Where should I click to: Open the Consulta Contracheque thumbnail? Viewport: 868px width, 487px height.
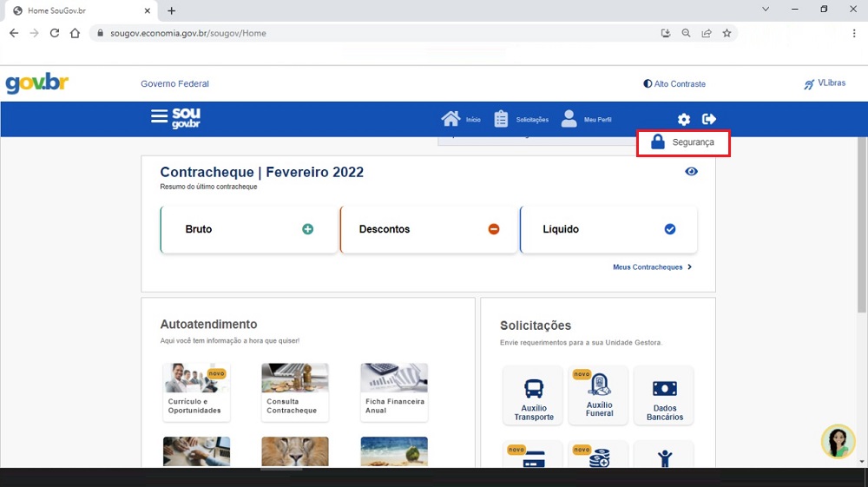click(295, 391)
